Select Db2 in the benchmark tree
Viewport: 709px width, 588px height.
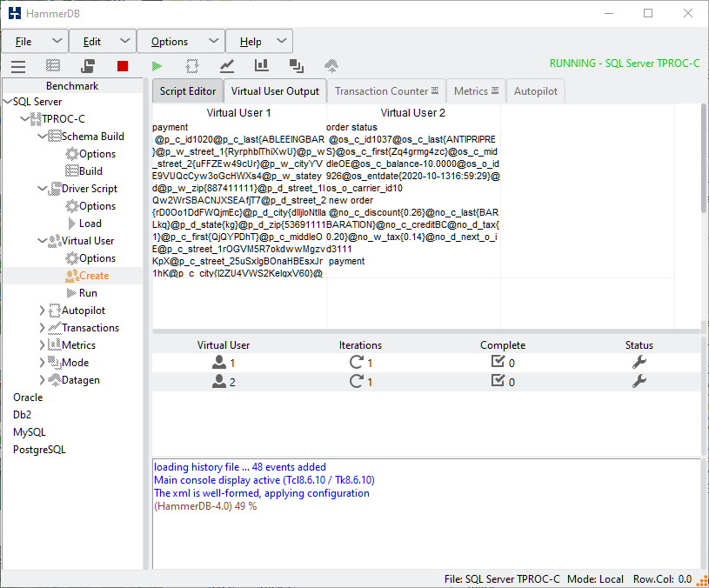[22, 415]
